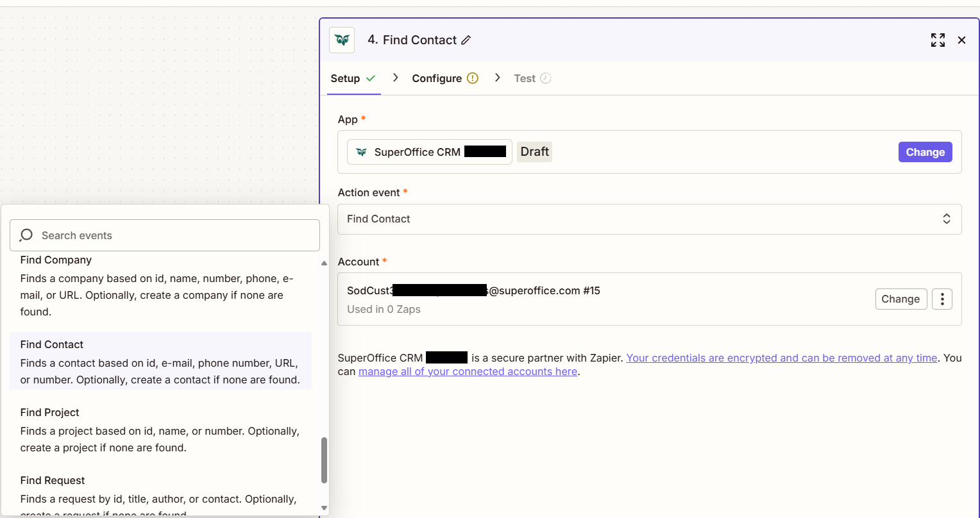Select the Find Request event

pyautogui.click(x=160, y=489)
